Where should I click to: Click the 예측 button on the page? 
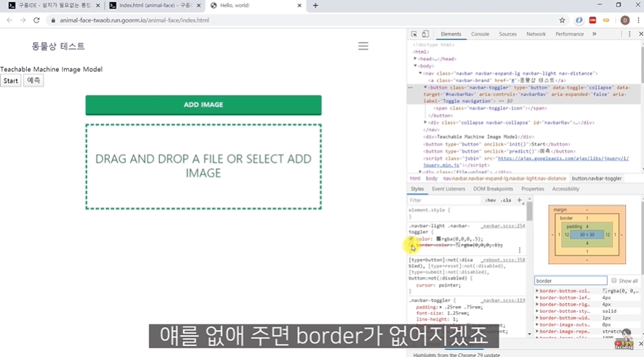coord(33,81)
